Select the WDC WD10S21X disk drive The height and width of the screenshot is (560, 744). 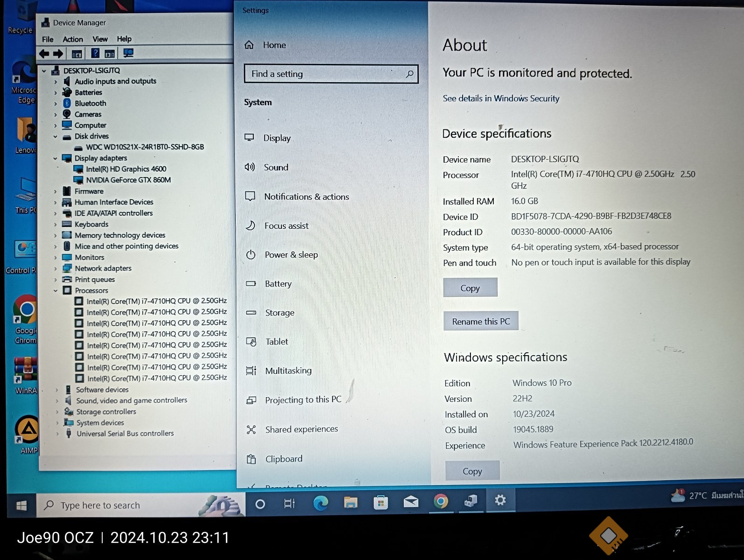coord(145,147)
